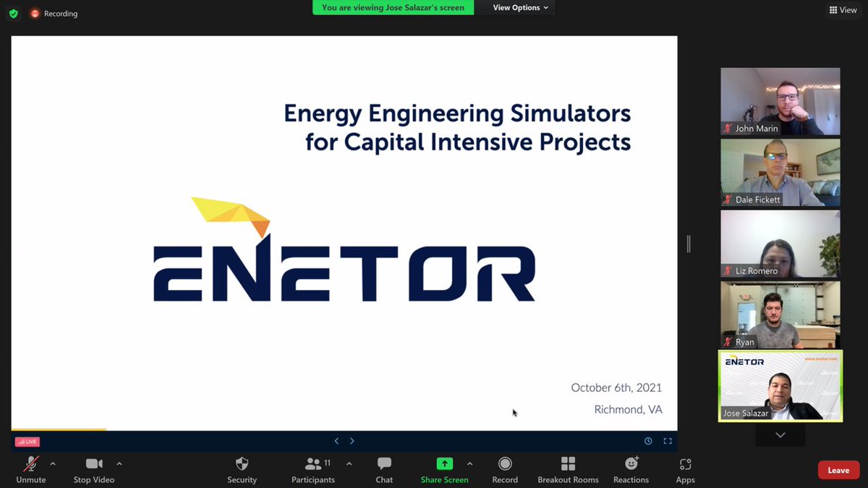Click "You are viewing Jose Salazar's screen" banner

[393, 7]
